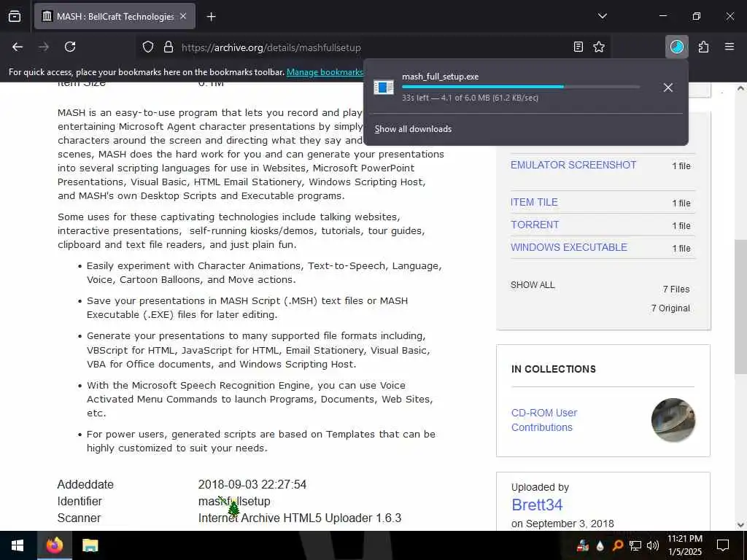
Task: Open Firefox View in the tab bar
Action: [x=15, y=17]
